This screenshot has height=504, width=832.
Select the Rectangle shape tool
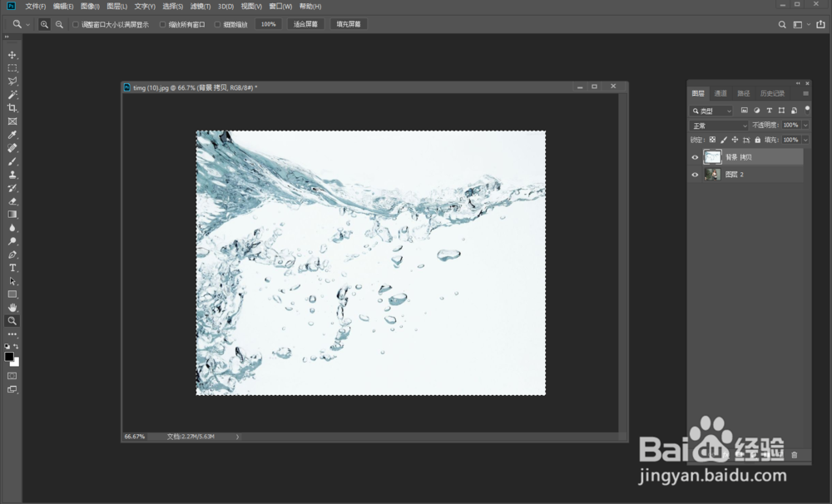[x=12, y=294]
